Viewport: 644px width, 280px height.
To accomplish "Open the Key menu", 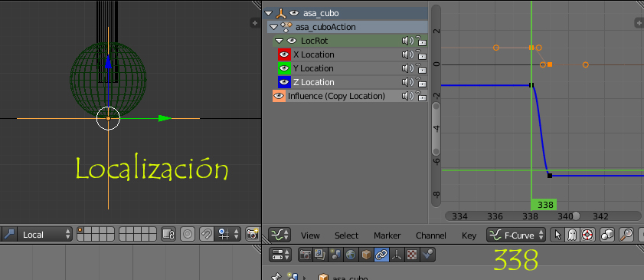I will [469, 236].
